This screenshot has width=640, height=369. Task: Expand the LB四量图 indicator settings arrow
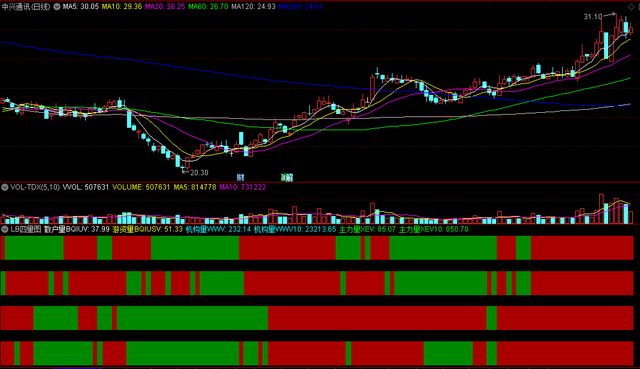coord(4,229)
